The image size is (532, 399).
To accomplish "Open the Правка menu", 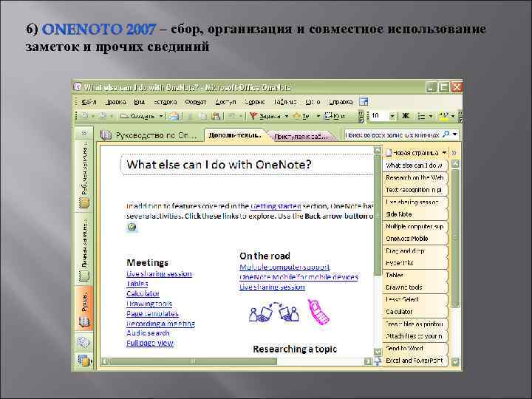I will pos(115,102).
